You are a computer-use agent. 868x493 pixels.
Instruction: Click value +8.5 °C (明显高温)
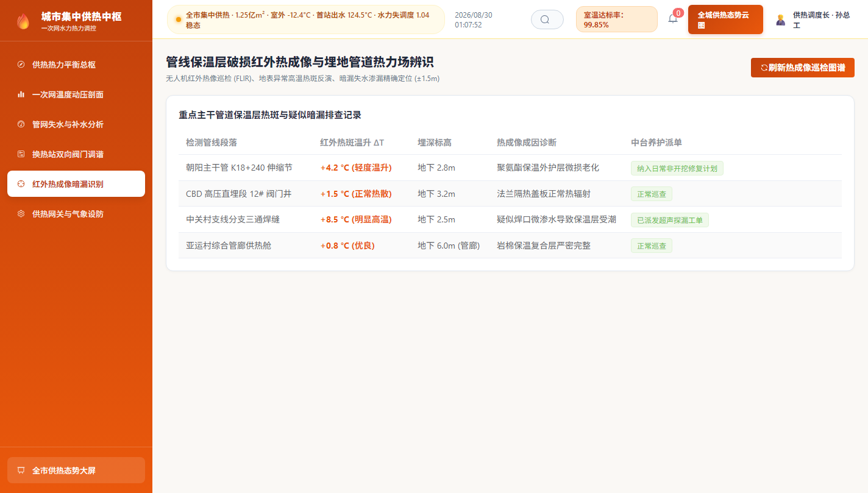(x=356, y=219)
